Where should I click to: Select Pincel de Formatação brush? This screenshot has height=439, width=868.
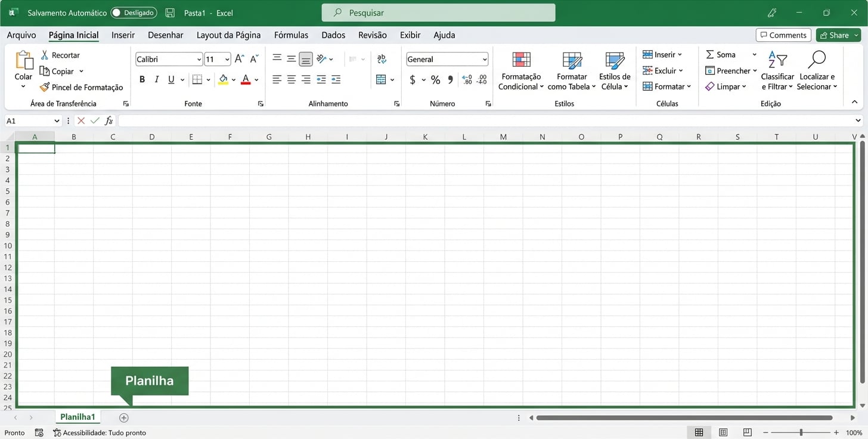(45, 87)
